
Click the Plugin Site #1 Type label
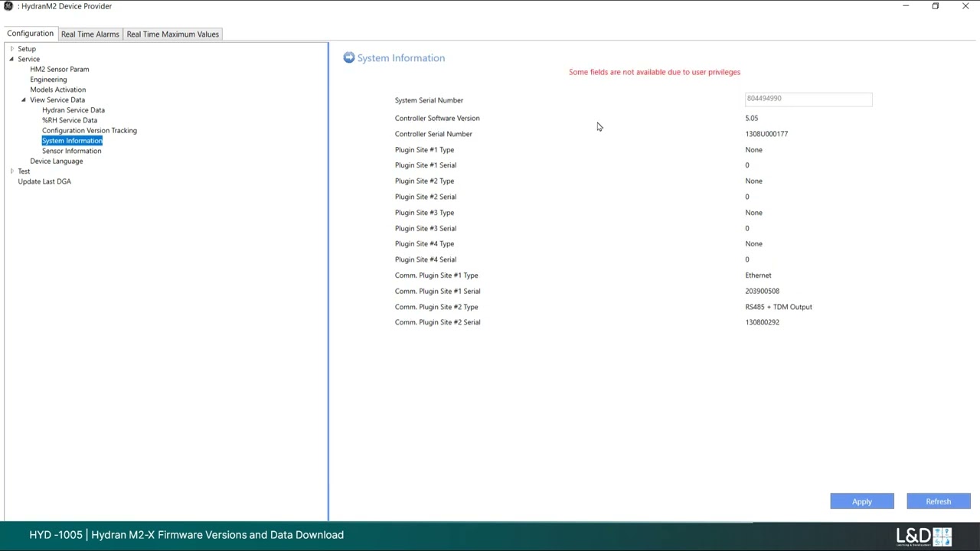point(424,150)
